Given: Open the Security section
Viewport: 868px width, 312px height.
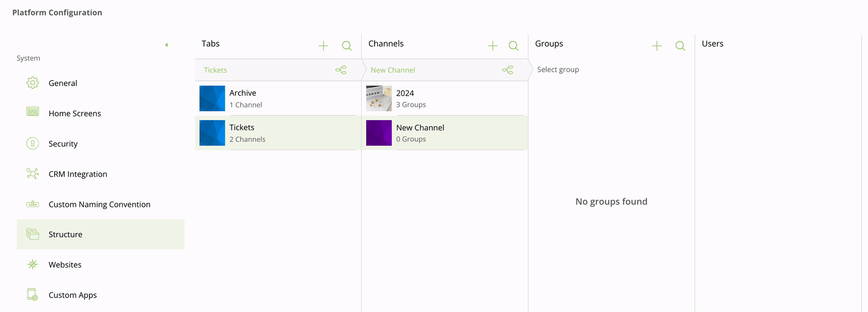Looking at the screenshot, I should tap(63, 144).
